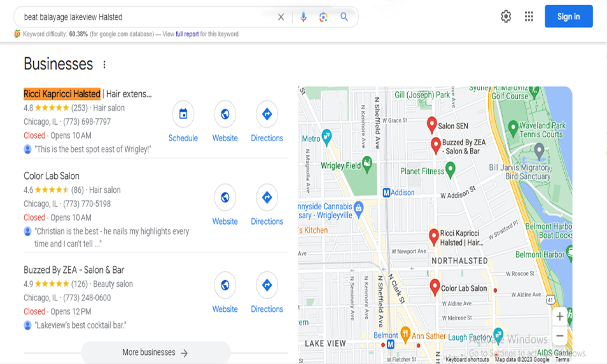Image resolution: width=607 pixels, height=364 pixels.
Task: Open Ricci Kapricci Halsted listing
Action: (62, 94)
